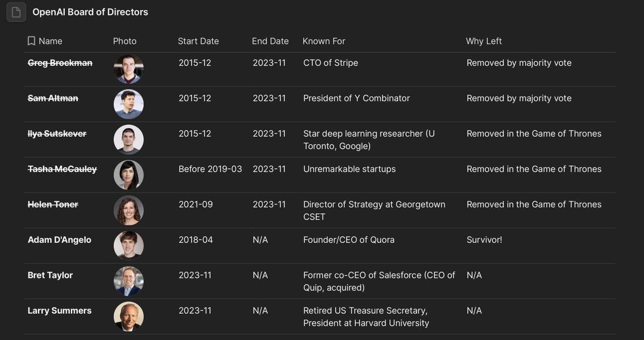This screenshot has height=340, width=644.
Task: Click the photo thumbnail in the Sam Altman row
Action: point(129,104)
